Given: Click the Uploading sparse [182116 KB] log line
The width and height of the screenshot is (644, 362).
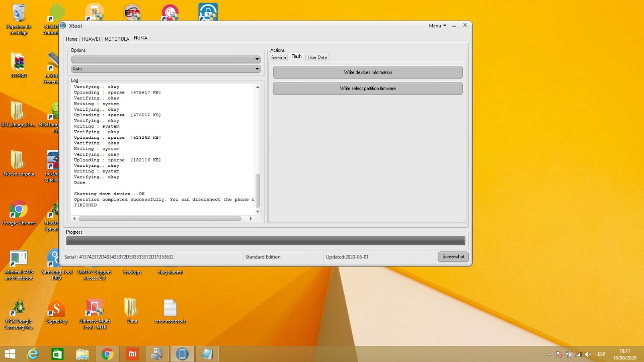Looking at the screenshot, I should [117, 160].
